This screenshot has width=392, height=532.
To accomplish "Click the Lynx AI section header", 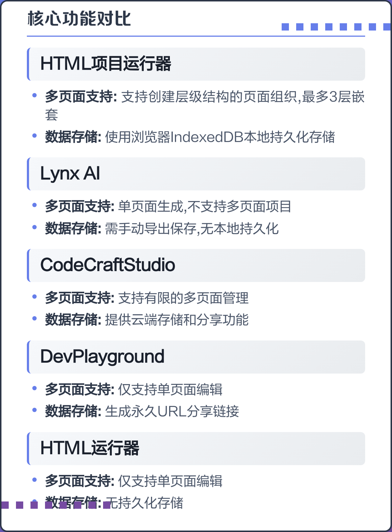I will (196, 174).
